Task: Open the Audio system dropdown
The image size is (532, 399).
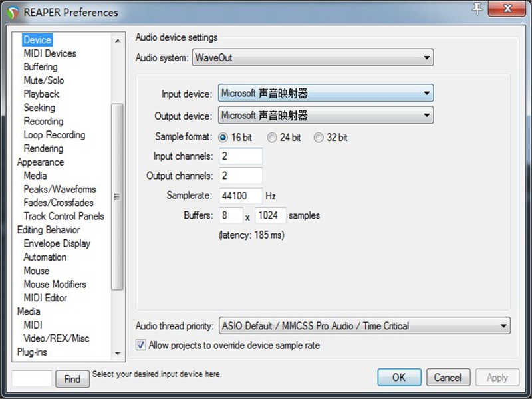Action: coord(313,58)
